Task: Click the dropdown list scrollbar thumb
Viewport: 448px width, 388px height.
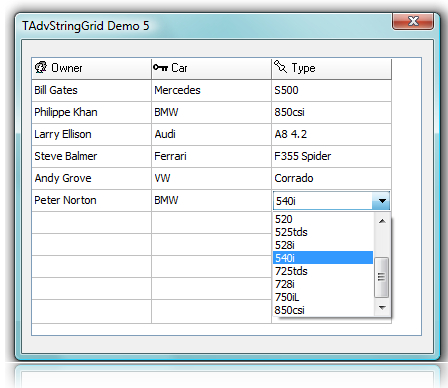Action: click(381, 277)
